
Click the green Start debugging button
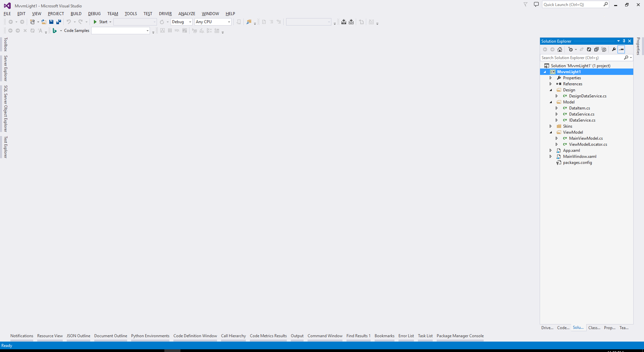pyautogui.click(x=101, y=22)
